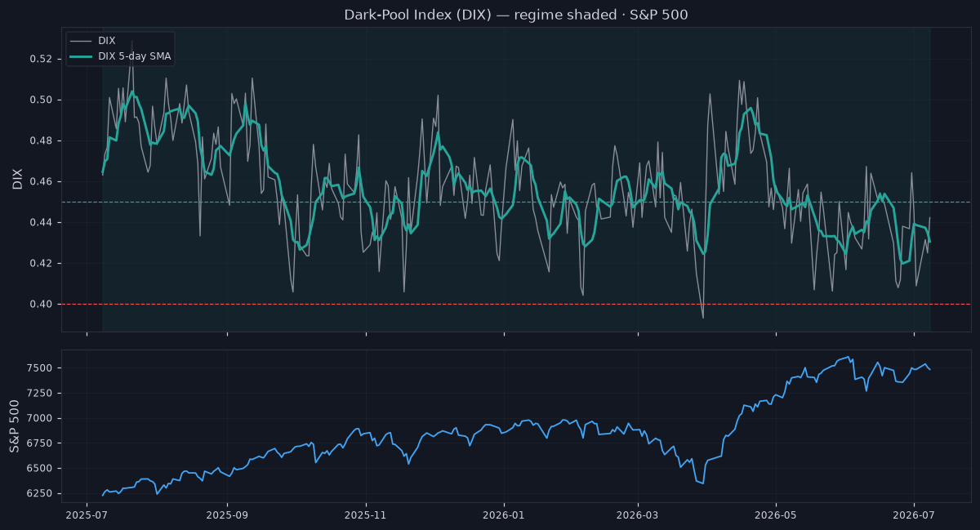Click the 0.52 DIX axis tick label
The height and width of the screenshot is (530, 980).
(x=40, y=60)
